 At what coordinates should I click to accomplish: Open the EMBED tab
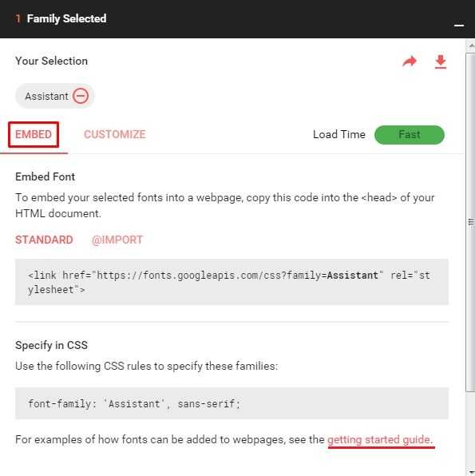(34, 134)
